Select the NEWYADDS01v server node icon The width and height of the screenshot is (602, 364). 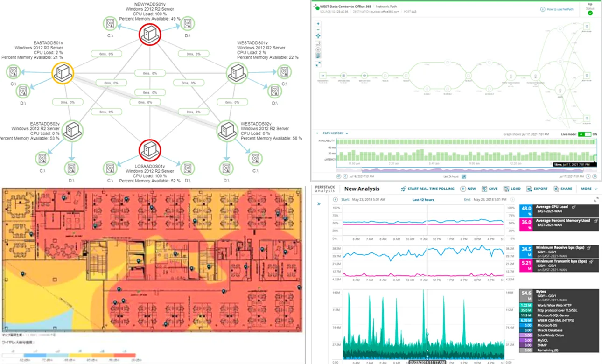[150, 35]
